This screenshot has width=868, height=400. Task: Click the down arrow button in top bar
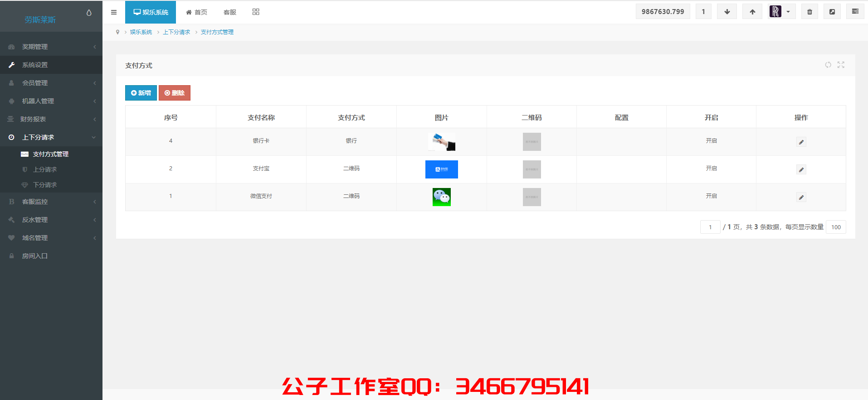point(727,12)
